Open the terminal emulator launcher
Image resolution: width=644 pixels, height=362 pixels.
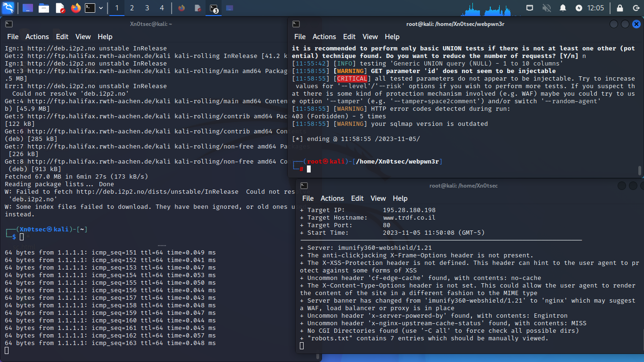tap(90, 8)
